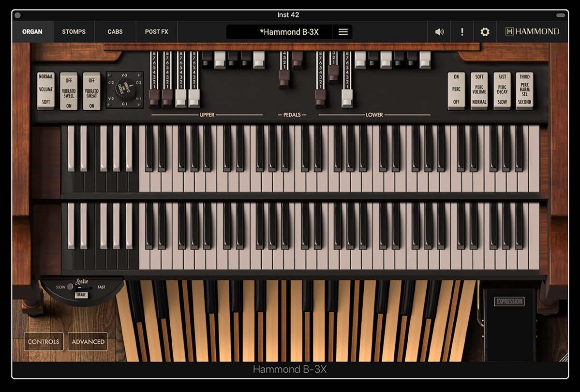Open the ADVANCED panel
Viewport: 580px width, 392px height.
tap(88, 341)
